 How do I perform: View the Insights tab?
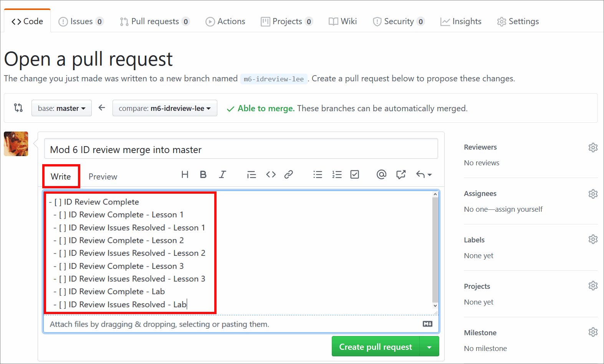point(461,21)
